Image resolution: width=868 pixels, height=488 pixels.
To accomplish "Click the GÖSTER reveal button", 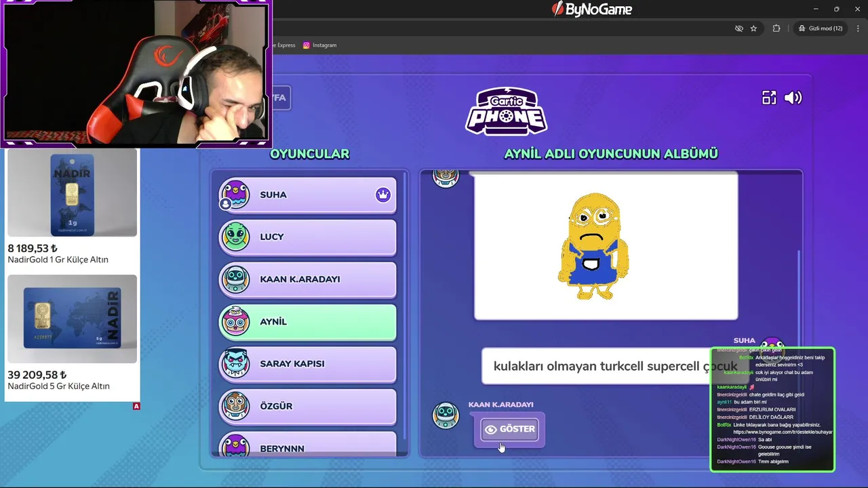I will click(509, 429).
